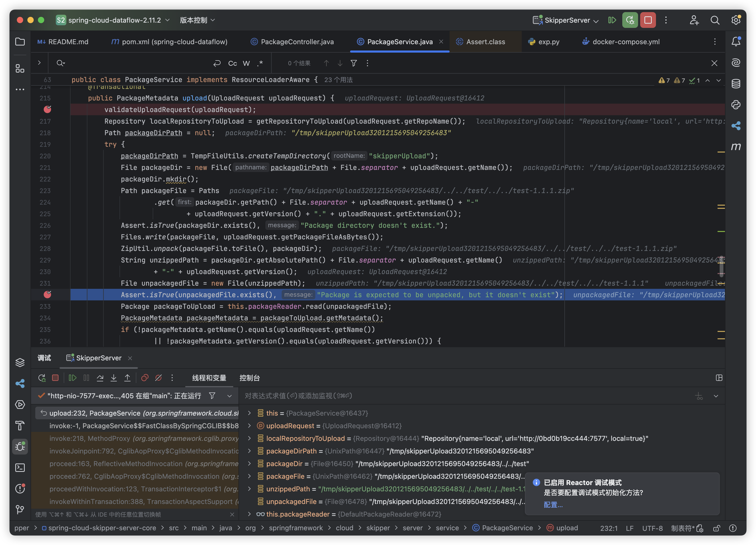The image size is (756, 545).
Task: Click the editor vertical scrollbar thumb
Action: click(721, 266)
